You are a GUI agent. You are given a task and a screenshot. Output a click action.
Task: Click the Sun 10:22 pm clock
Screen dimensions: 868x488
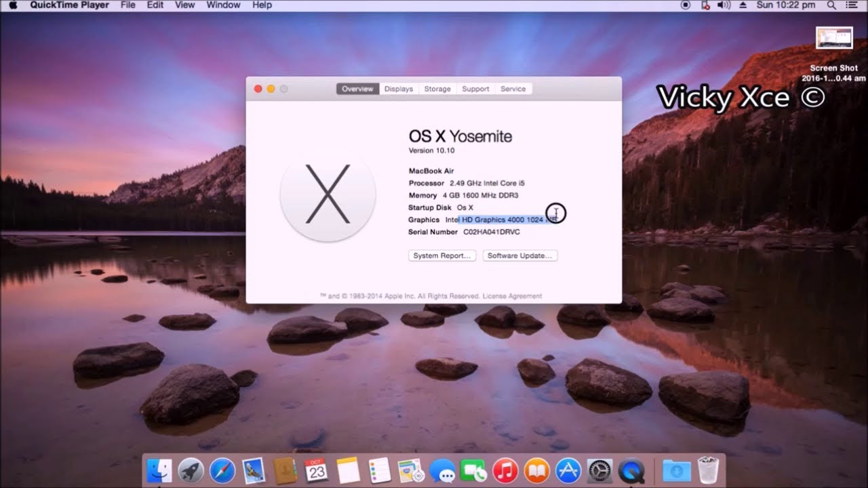(x=786, y=5)
